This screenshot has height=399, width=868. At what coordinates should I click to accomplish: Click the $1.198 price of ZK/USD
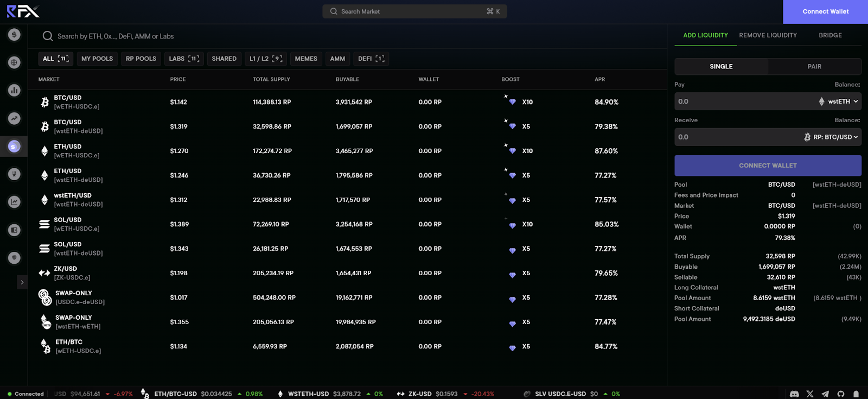(x=178, y=273)
